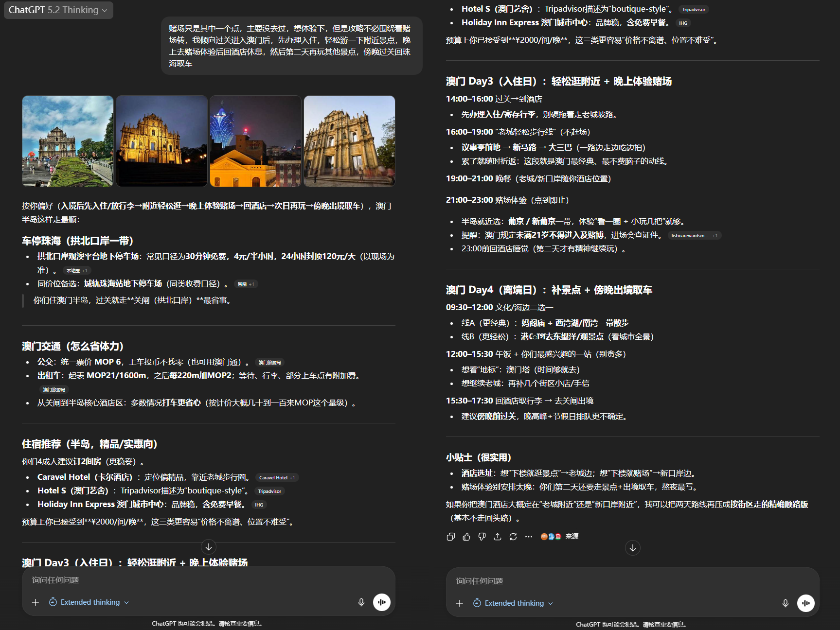Open the ChatGPT 5.2 Thinking model selector
Screen dimensions: 840x630
click(x=58, y=10)
